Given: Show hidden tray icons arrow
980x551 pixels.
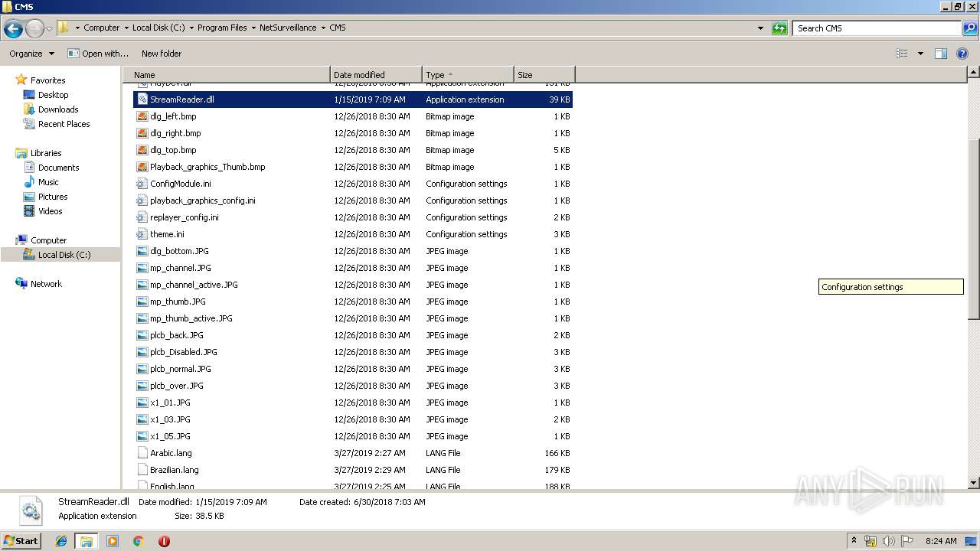Looking at the screenshot, I should coord(854,540).
